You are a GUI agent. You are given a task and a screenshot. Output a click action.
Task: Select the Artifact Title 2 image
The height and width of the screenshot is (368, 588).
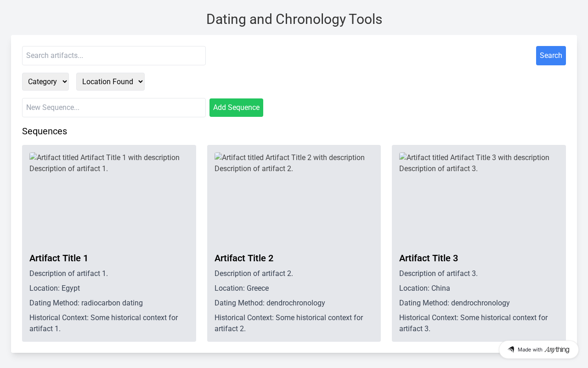(294, 198)
